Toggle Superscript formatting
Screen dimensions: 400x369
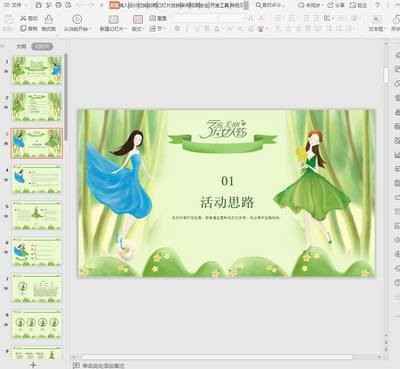click(230, 29)
